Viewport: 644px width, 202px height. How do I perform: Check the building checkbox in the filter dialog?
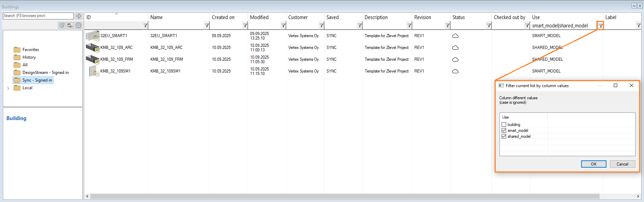(504, 125)
